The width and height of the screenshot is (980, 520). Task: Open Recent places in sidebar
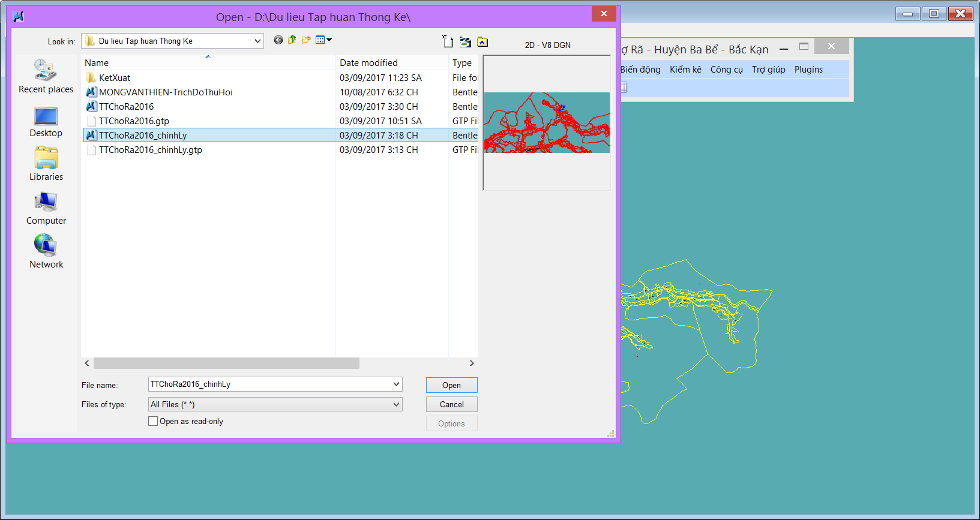pyautogui.click(x=46, y=77)
